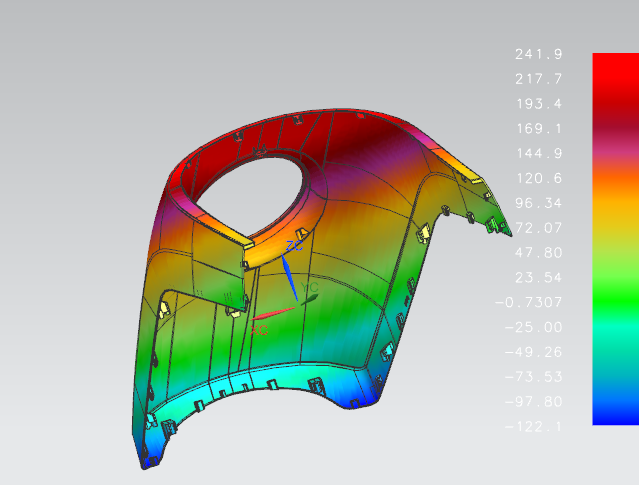Pick the orange band in color bar
This screenshot has width=639, height=485.
point(615,178)
